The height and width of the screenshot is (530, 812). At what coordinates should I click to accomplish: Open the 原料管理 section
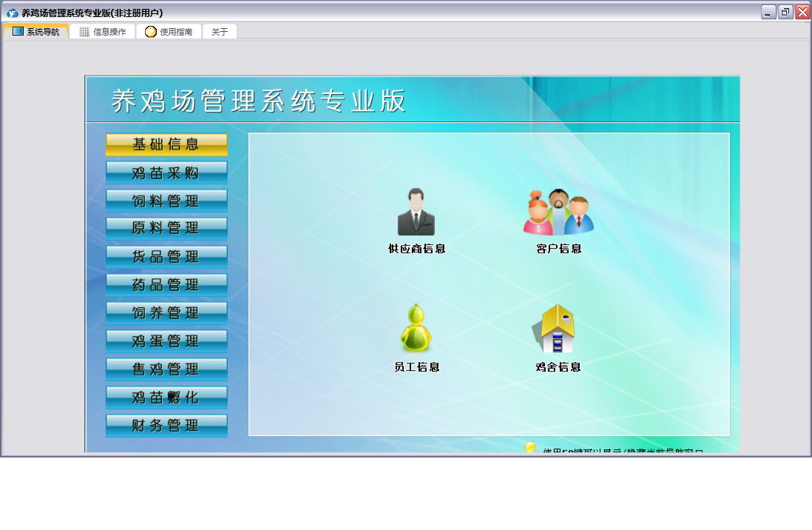166,228
